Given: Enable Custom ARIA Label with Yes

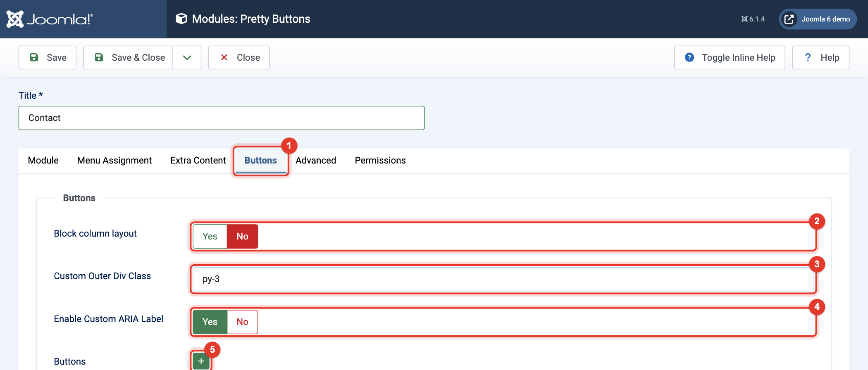Looking at the screenshot, I should [210, 322].
